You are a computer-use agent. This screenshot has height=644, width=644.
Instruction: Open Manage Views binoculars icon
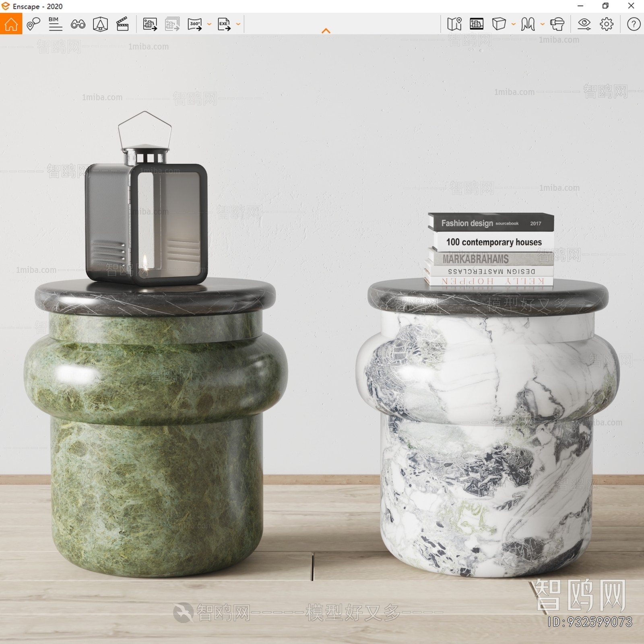click(x=78, y=25)
